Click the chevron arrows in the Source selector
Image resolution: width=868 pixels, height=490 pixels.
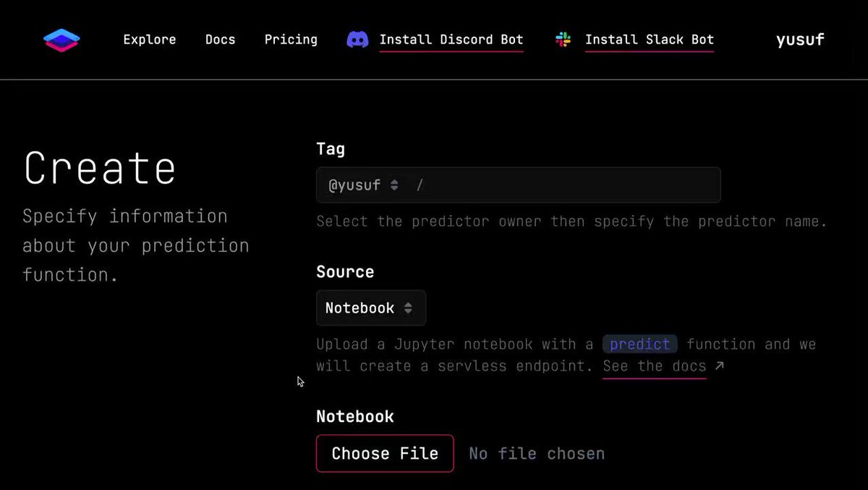click(x=408, y=308)
